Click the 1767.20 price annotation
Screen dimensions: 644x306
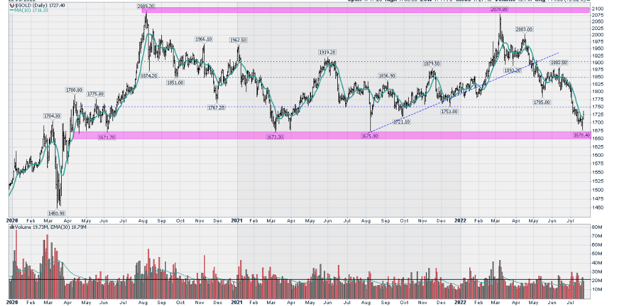coord(218,107)
